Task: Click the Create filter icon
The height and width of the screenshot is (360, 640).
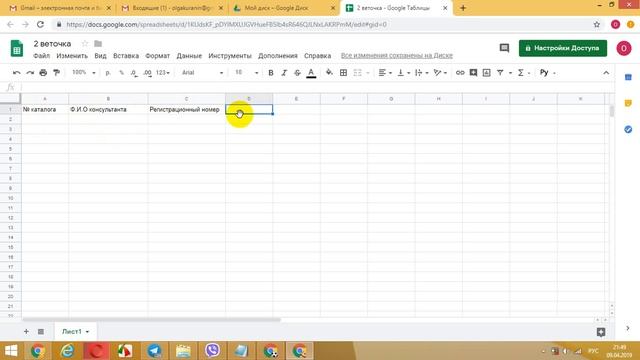Action: (500, 73)
